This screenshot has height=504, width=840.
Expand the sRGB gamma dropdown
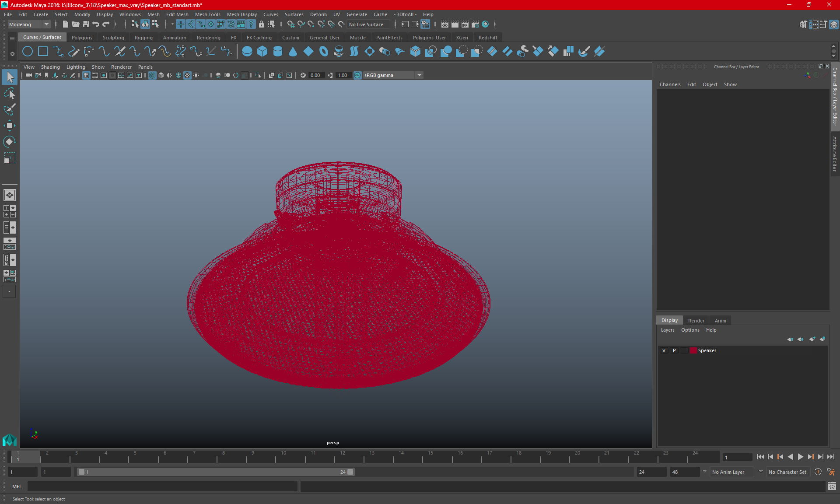[420, 75]
